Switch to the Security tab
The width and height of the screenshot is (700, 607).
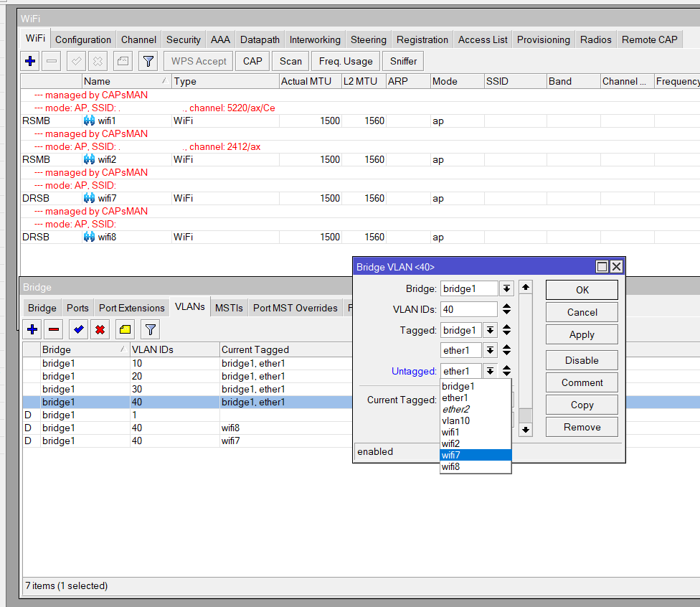click(x=183, y=39)
